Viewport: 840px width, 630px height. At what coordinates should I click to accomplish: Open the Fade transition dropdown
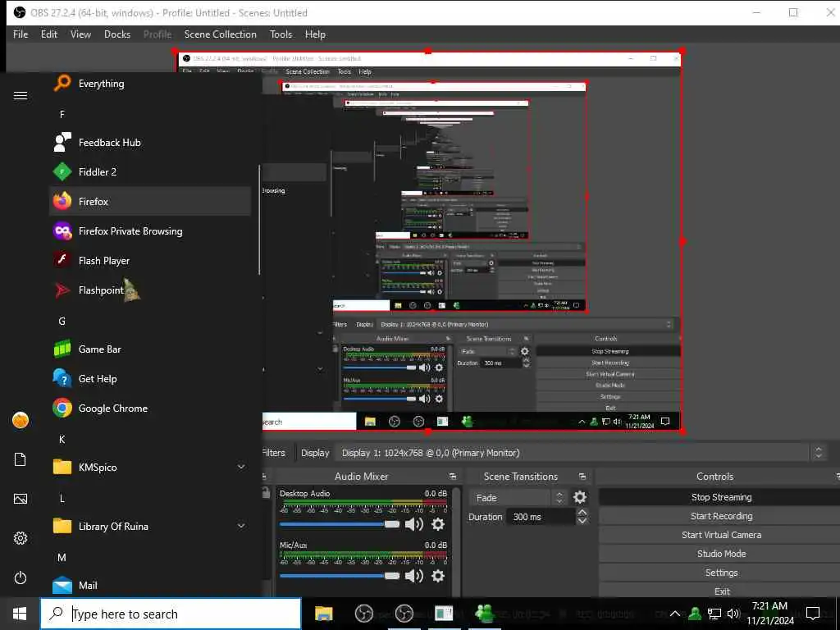coord(518,498)
